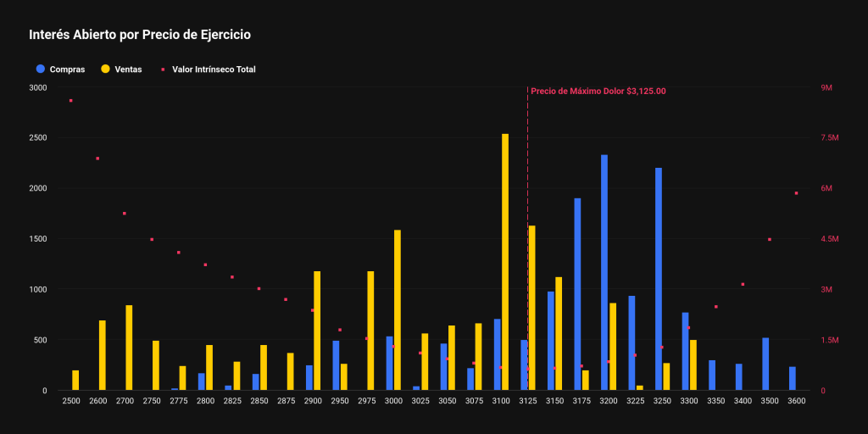The width and height of the screenshot is (868, 434).
Task: Click the yellow bar at strike 2975
Action: pyautogui.click(x=370, y=331)
